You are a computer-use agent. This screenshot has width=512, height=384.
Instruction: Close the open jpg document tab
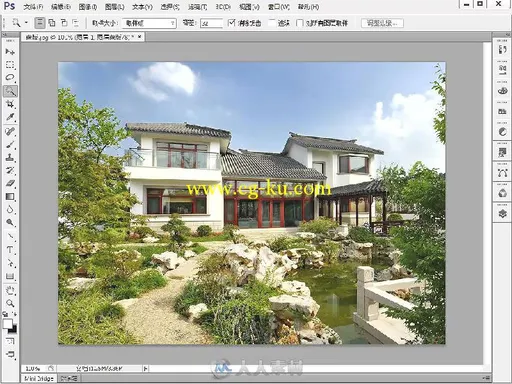click(140, 36)
